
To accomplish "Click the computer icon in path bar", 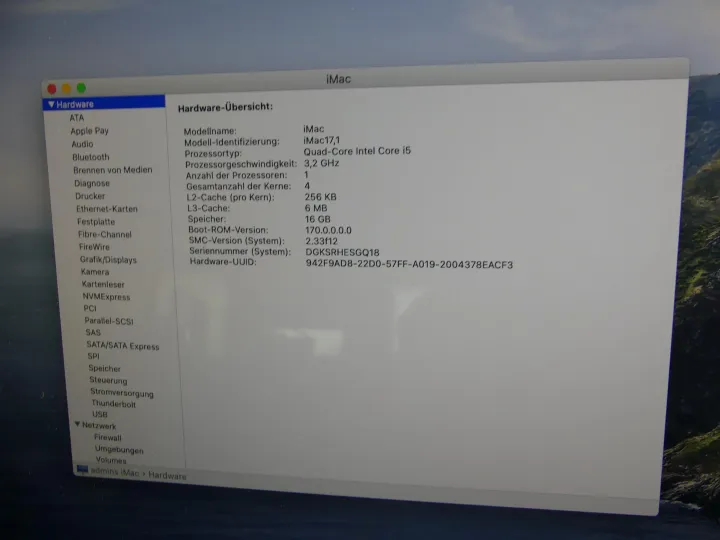I will (83, 469).
